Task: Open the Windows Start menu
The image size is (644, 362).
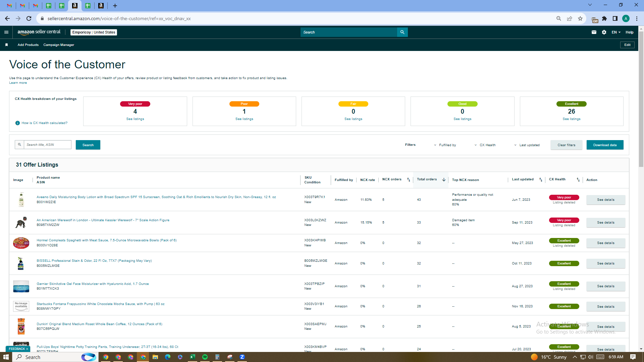Action: [6, 357]
